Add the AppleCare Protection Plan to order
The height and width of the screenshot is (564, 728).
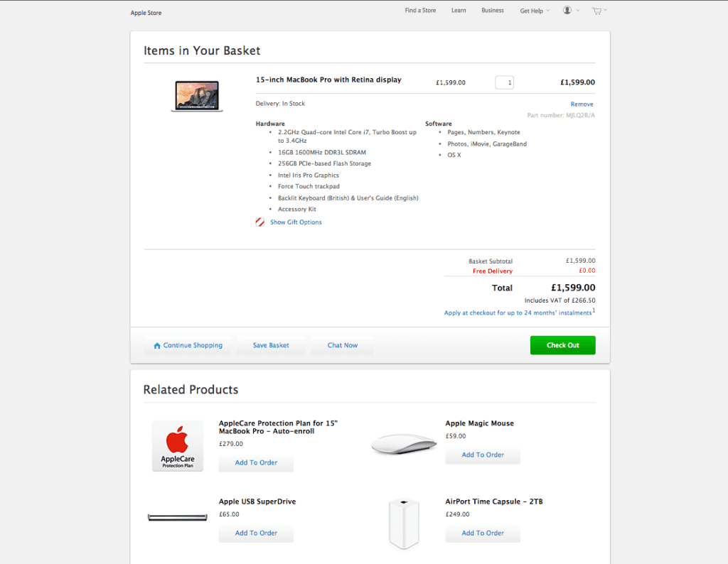click(256, 462)
